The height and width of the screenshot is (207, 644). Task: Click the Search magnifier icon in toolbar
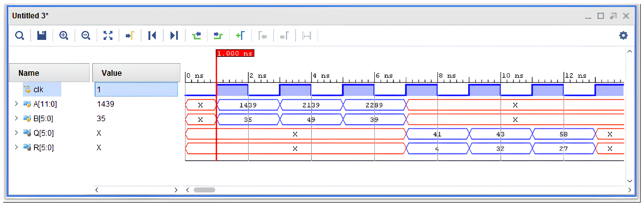coord(19,36)
